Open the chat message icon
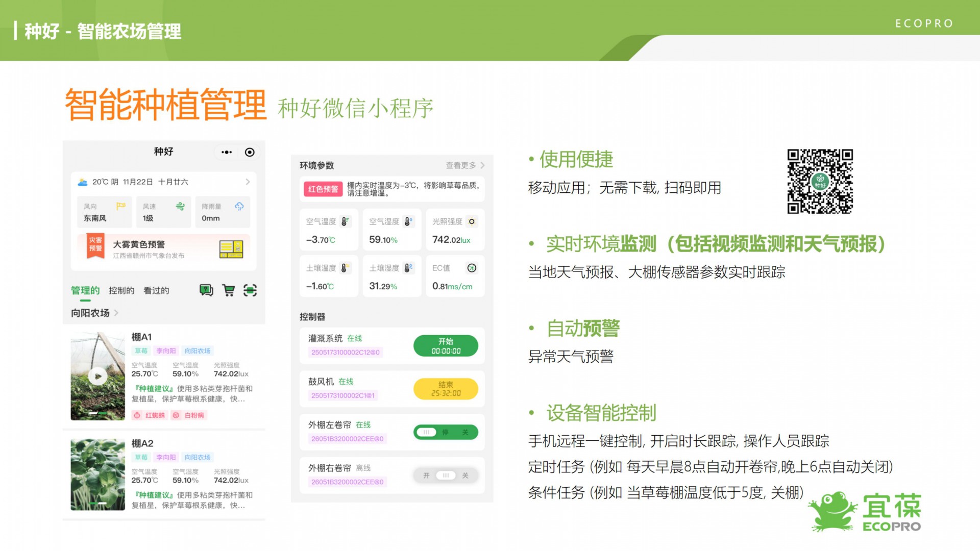 [206, 290]
